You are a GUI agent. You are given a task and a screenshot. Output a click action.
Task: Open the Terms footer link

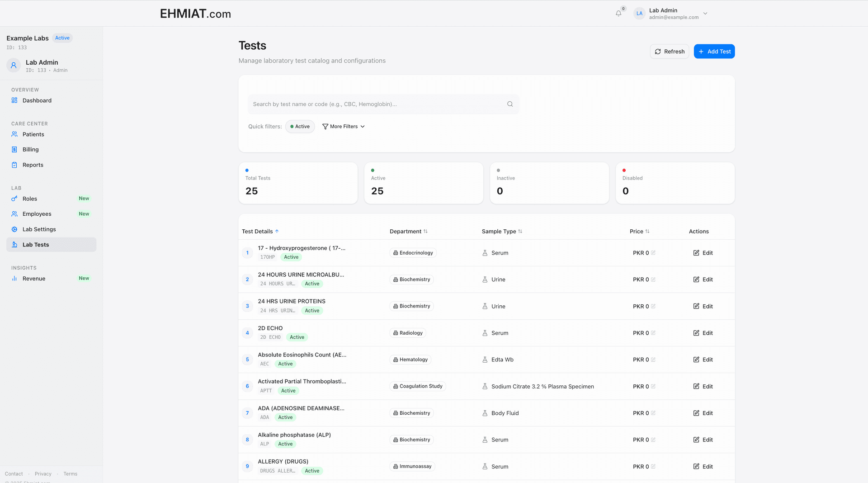[x=70, y=474]
